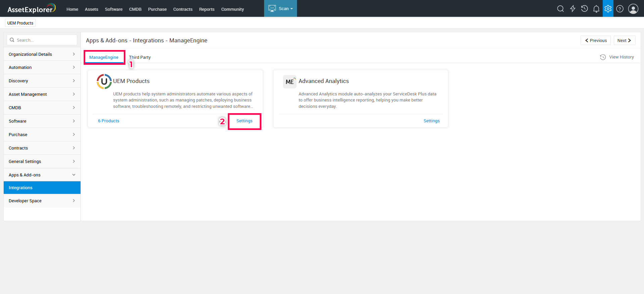Click the UEM Products breadcrumb tab
The image size is (644, 294).
[20, 23]
